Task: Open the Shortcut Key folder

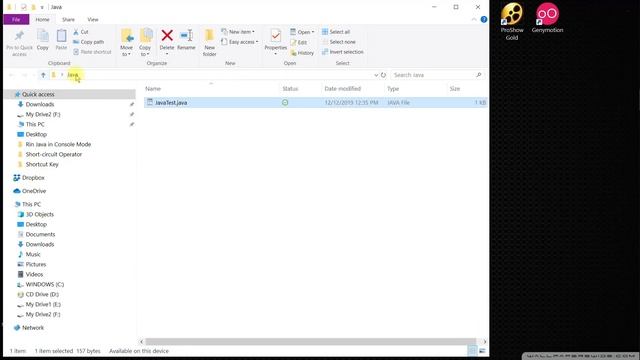Action: click(x=42, y=164)
